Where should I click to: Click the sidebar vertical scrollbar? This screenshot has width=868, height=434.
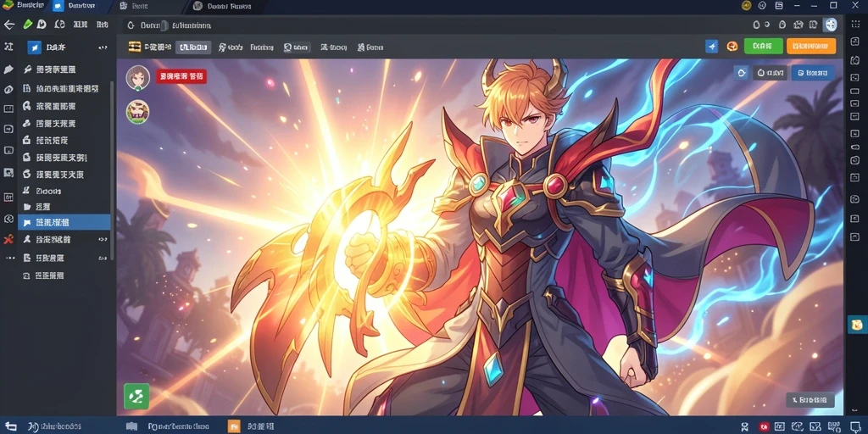click(x=113, y=170)
